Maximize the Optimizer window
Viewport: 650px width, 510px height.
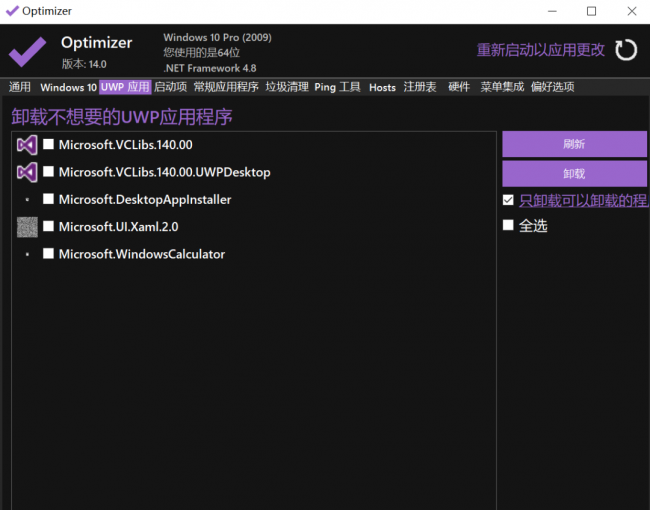[x=592, y=11]
